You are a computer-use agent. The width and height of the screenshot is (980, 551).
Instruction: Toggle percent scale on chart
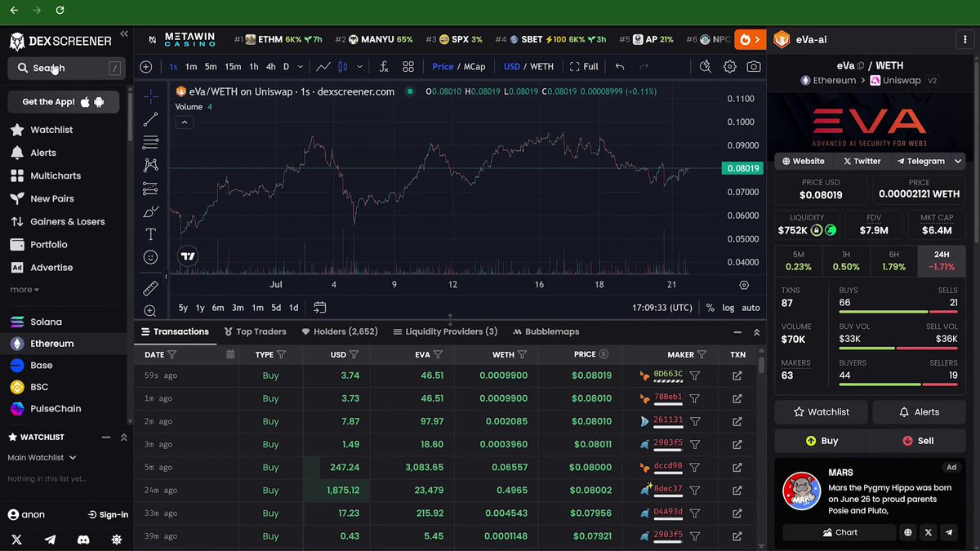pyautogui.click(x=710, y=308)
